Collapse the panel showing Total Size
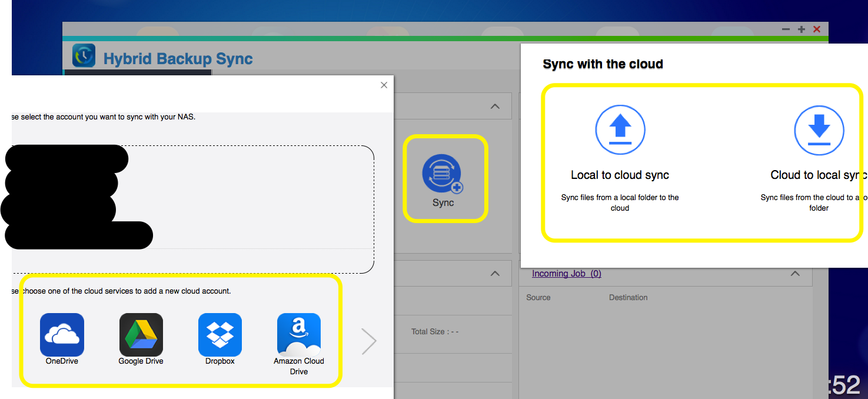 [x=495, y=274]
